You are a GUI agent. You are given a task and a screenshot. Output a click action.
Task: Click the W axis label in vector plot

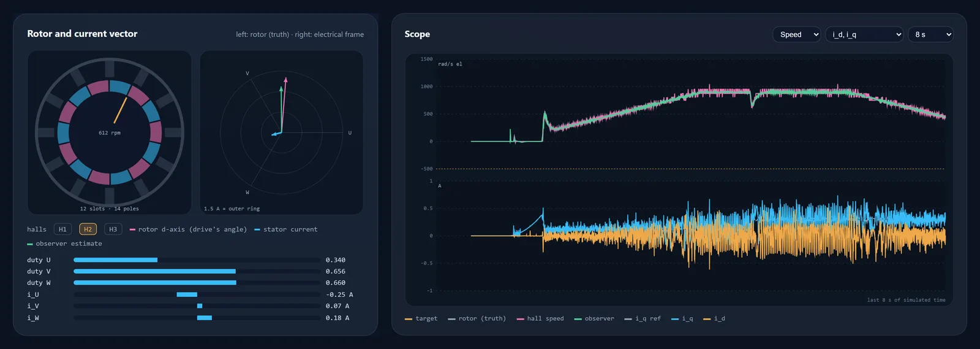(247, 193)
